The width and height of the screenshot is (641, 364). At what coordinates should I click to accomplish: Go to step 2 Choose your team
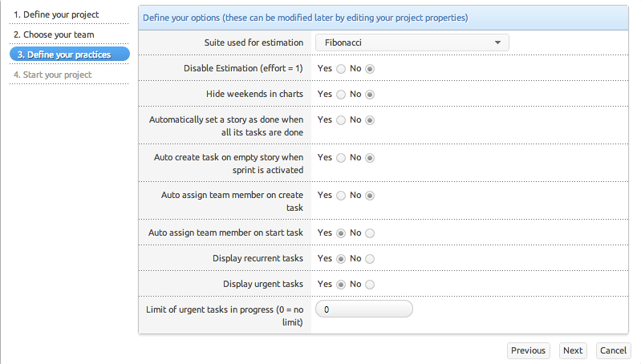pos(54,35)
